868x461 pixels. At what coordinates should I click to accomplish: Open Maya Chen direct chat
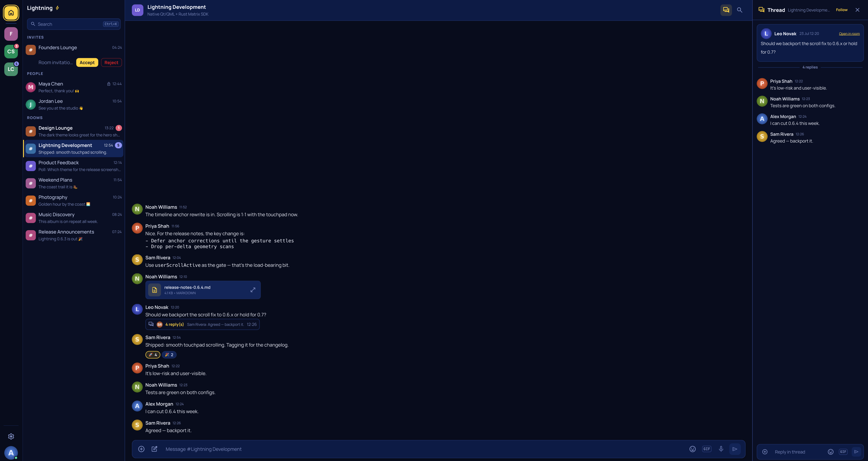(x=74, y=87)
